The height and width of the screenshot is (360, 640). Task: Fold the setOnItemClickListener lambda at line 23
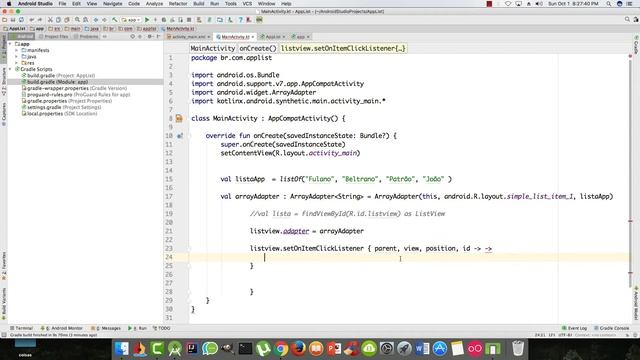(190, 249)
